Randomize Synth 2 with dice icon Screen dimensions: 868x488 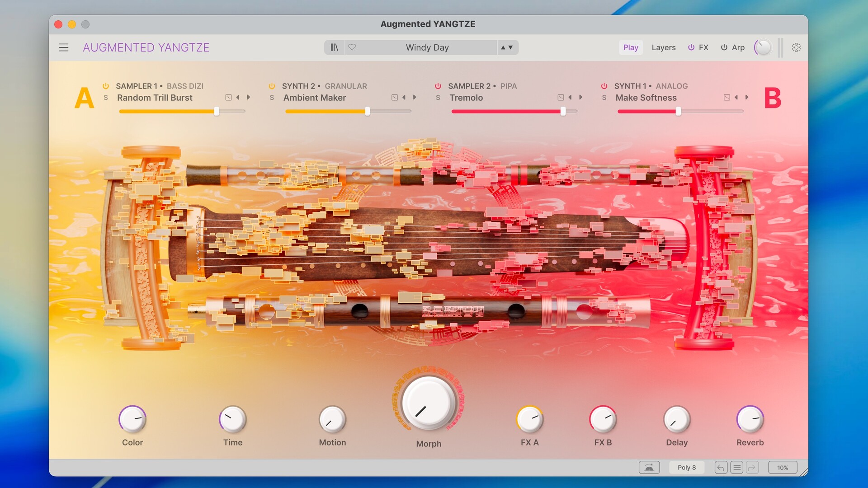[x=395, y=98]
